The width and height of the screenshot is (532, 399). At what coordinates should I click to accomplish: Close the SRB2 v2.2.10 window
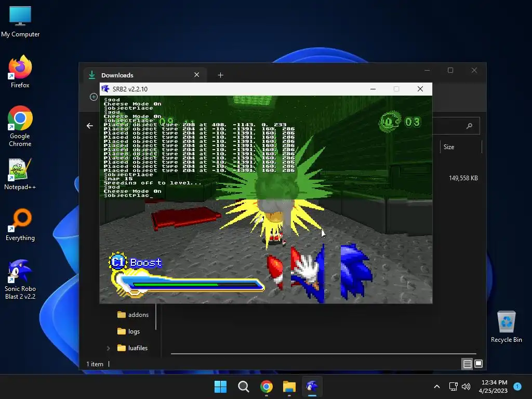tap(420, 89)
